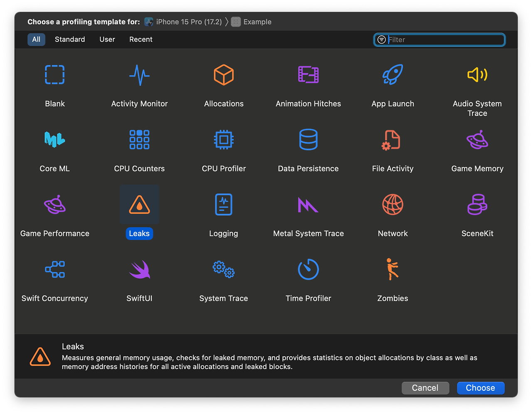Choose the Core ML template icon
The image size is (532, 414).
[x=55, y=139]
